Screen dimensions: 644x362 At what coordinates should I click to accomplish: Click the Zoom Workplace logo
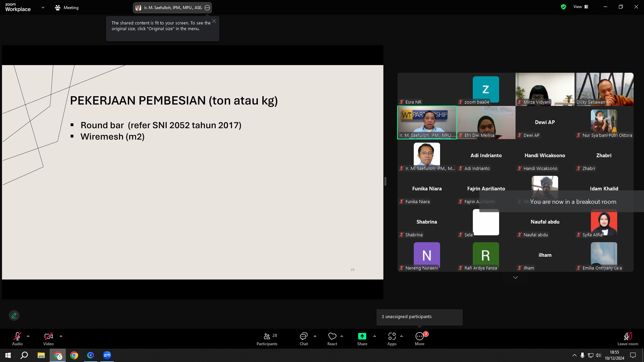coord(18,7)
